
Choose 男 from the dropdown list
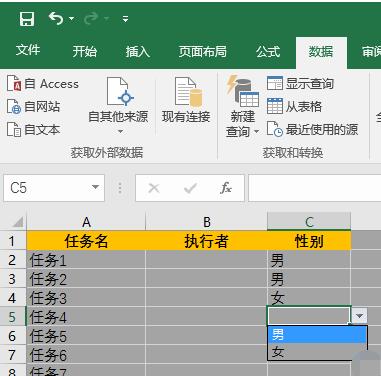[317, 334]
